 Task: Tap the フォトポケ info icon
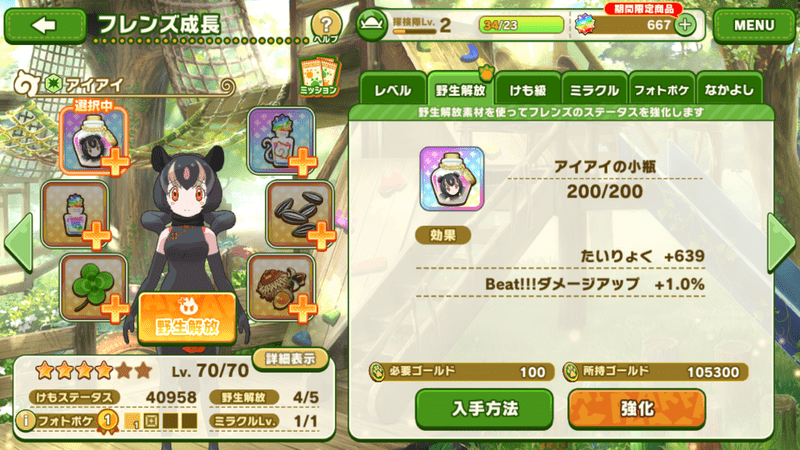(26, 421)
